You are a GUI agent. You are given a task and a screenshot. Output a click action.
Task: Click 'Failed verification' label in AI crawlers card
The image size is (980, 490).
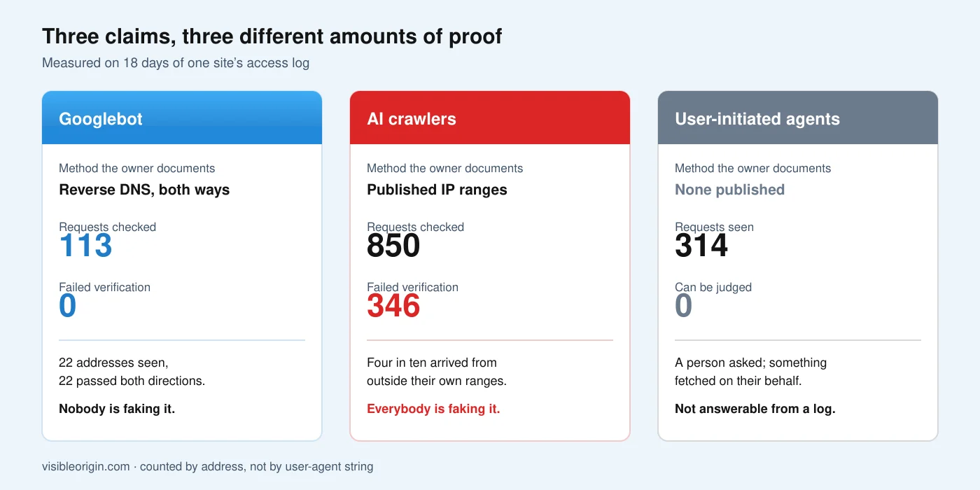(412, 287)
